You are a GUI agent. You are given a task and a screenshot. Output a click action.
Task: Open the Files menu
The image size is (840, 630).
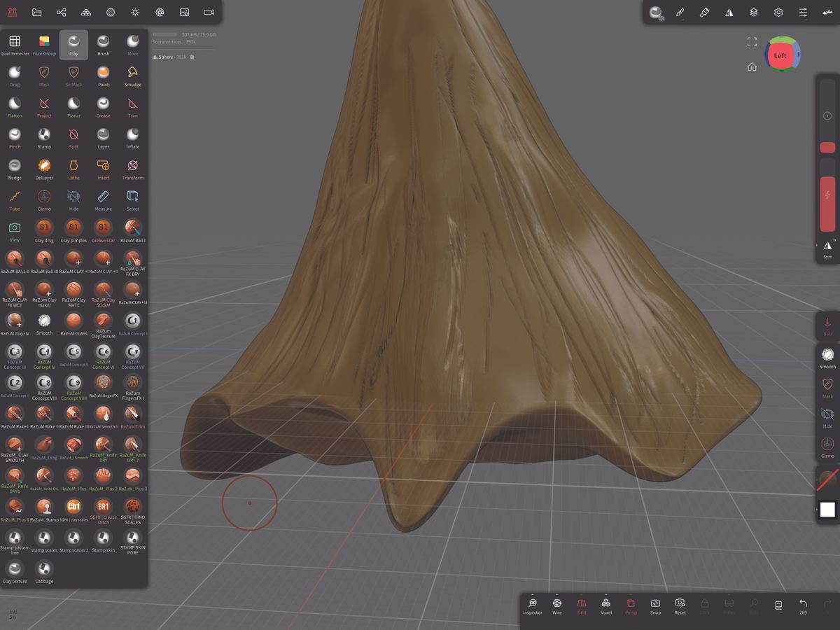click(37, 12)
